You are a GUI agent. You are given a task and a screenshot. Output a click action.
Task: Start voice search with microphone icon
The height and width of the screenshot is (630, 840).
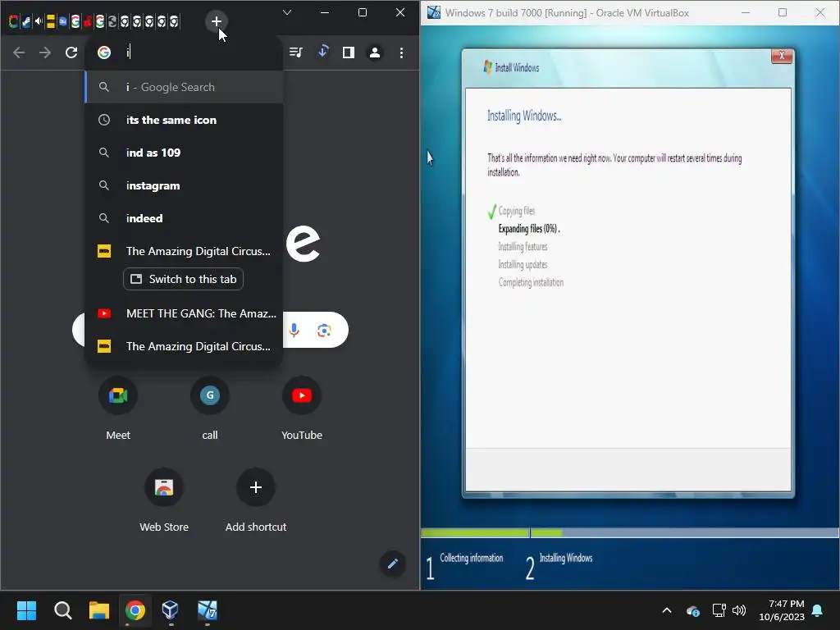[294, 330]
